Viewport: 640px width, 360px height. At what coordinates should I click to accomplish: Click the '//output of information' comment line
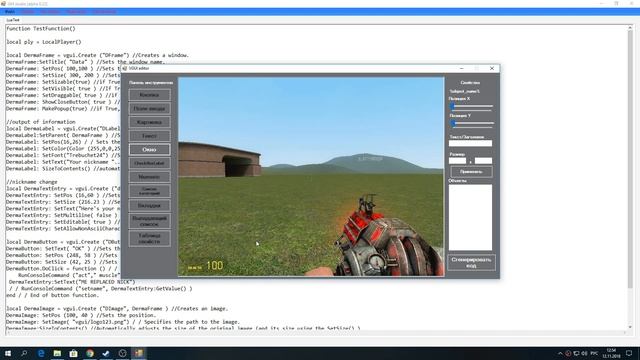(41, 122)
